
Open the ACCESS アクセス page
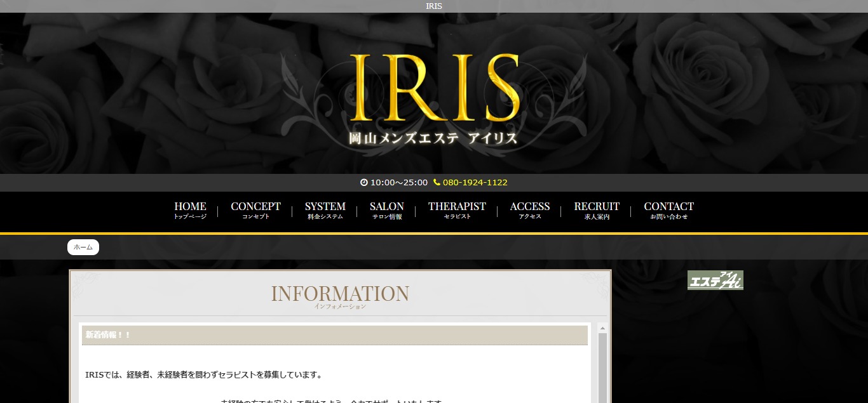point(530,210)
